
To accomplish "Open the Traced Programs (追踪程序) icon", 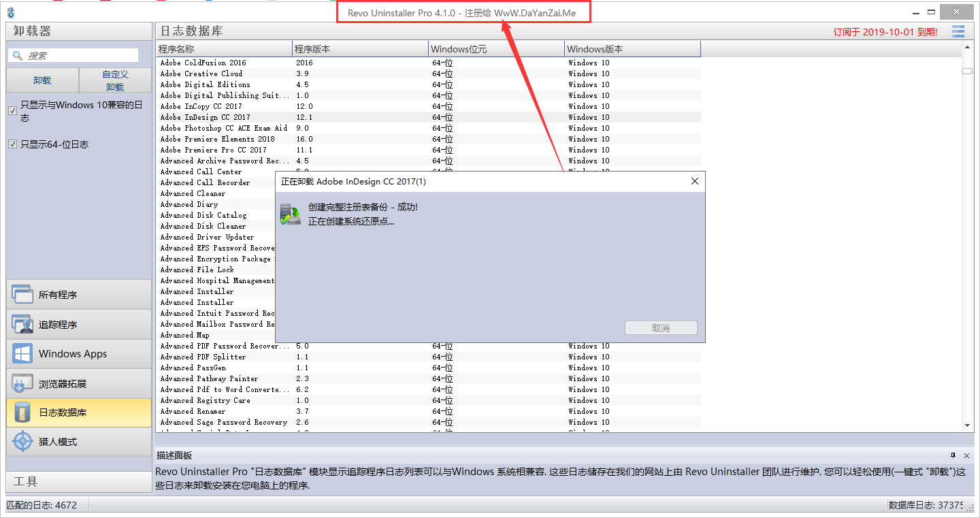I will [x=22, y=325].
